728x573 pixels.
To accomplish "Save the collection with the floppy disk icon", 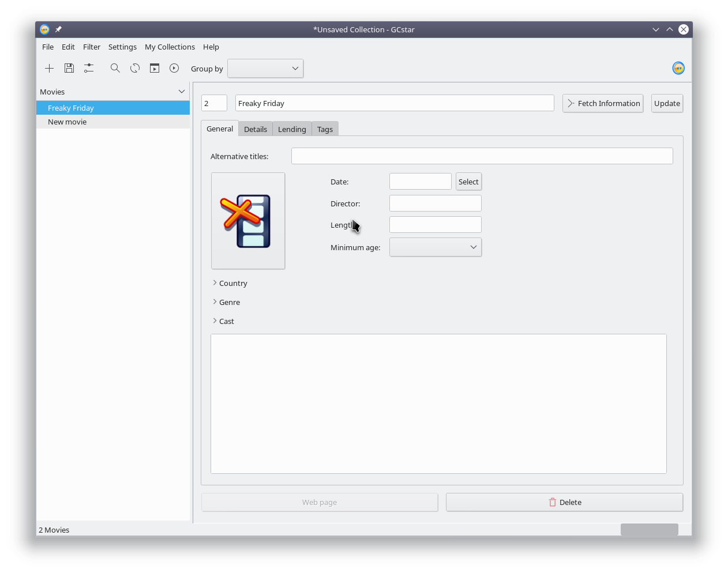I will click(x=69, y=69).
